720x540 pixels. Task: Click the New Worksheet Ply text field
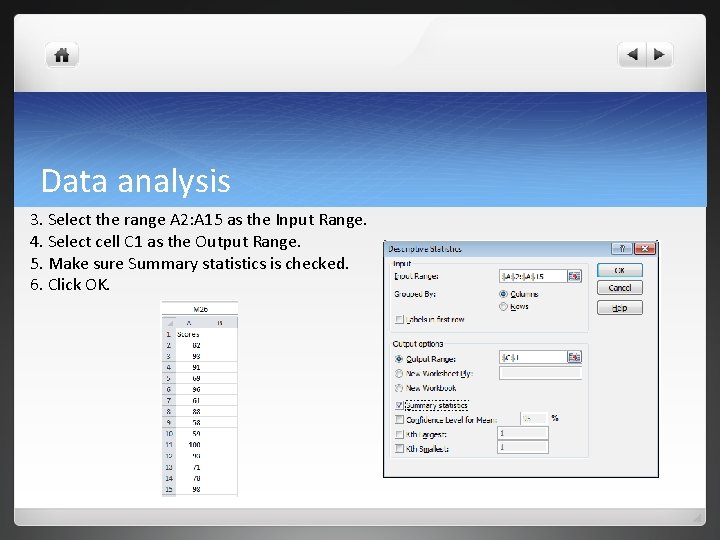(540, 373)
